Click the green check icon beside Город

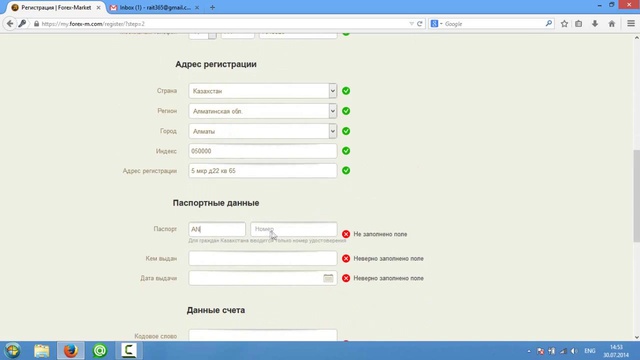pos(346,131)
